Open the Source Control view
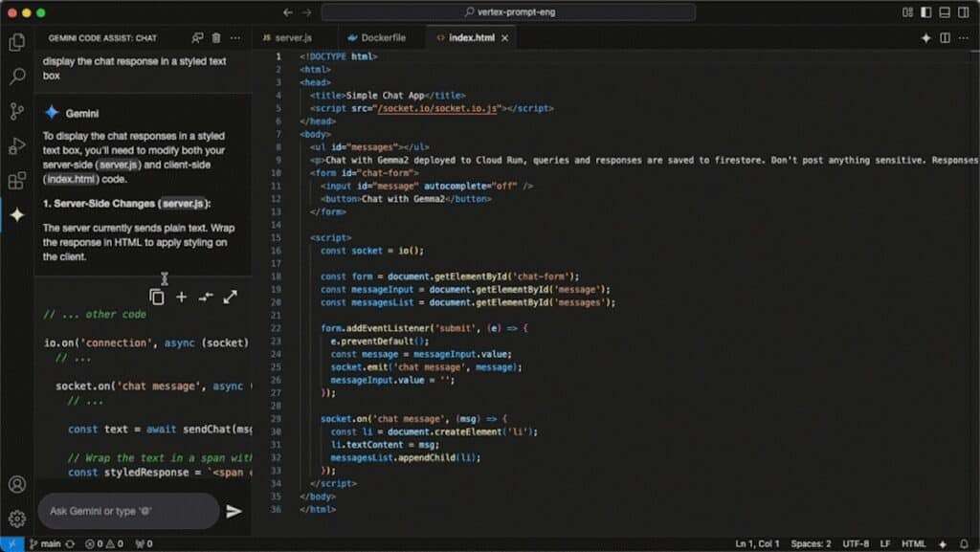 [17, 112]
